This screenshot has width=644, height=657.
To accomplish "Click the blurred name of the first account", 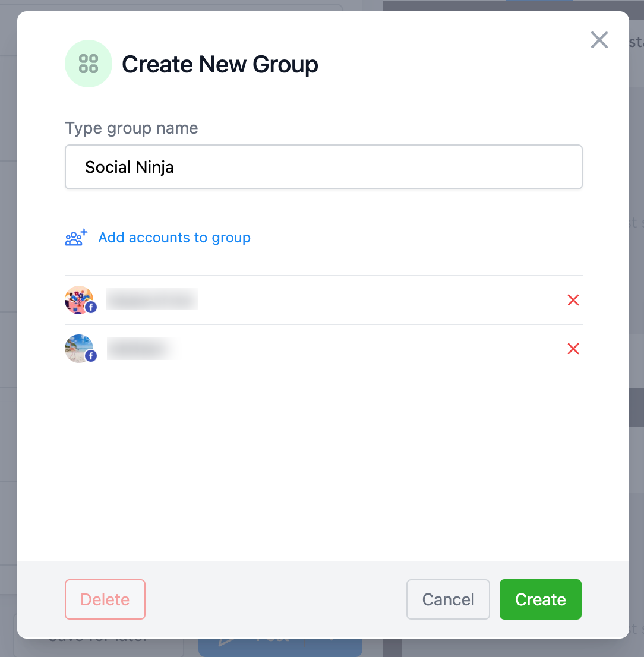I will click(151, 299).
